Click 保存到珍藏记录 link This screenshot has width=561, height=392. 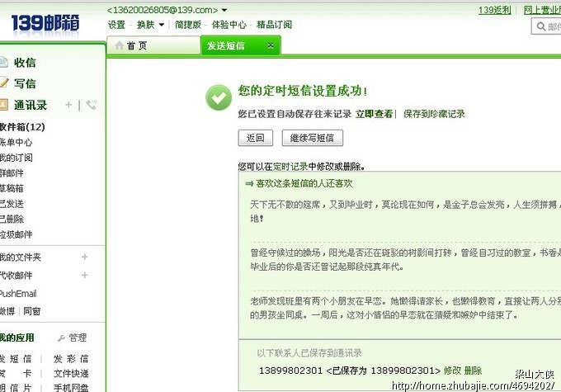434,114
